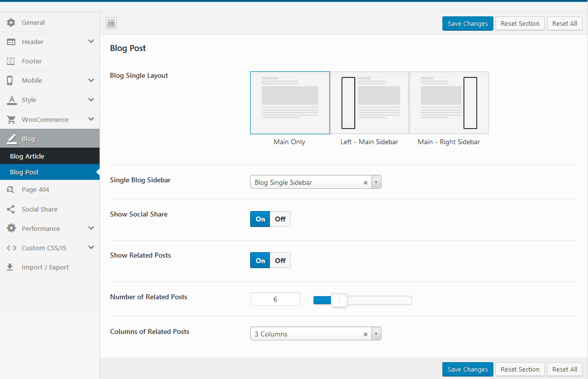Turn Show Related Posts on

[x=260, y=260]
